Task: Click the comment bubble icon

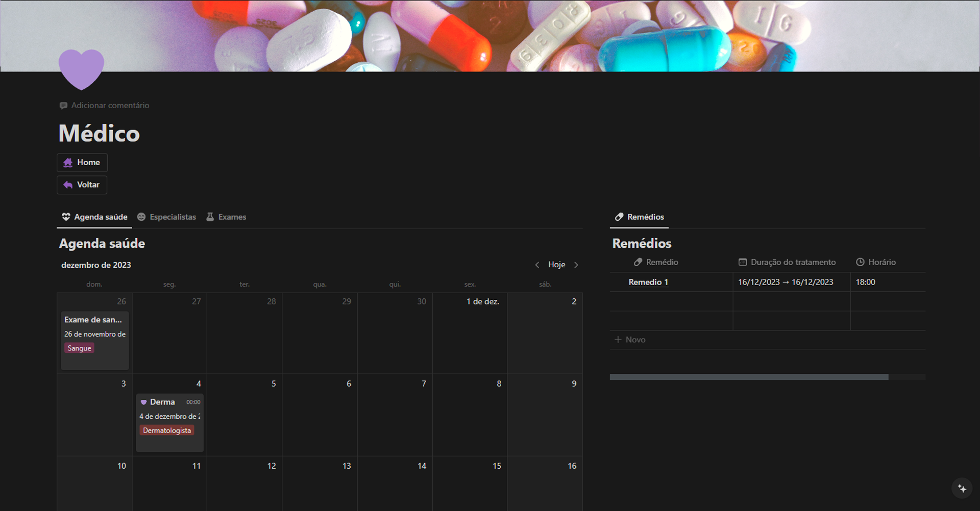Action: pos(63,106)
